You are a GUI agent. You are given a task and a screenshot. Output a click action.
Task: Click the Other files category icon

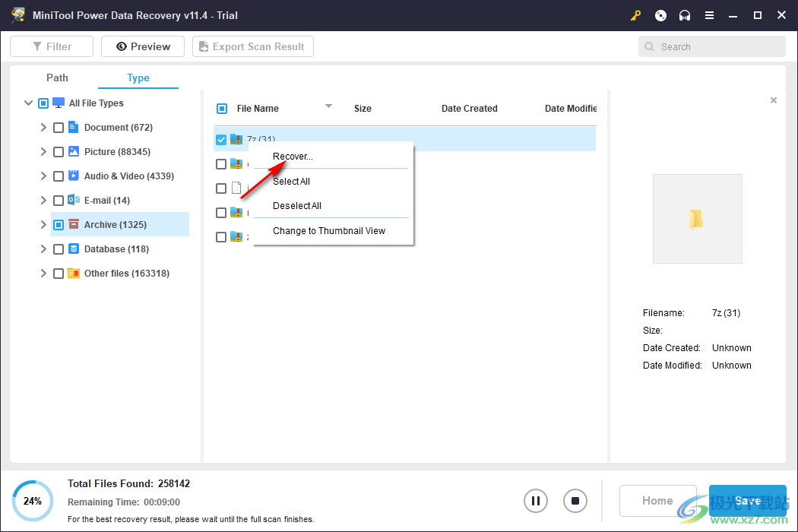73,273
